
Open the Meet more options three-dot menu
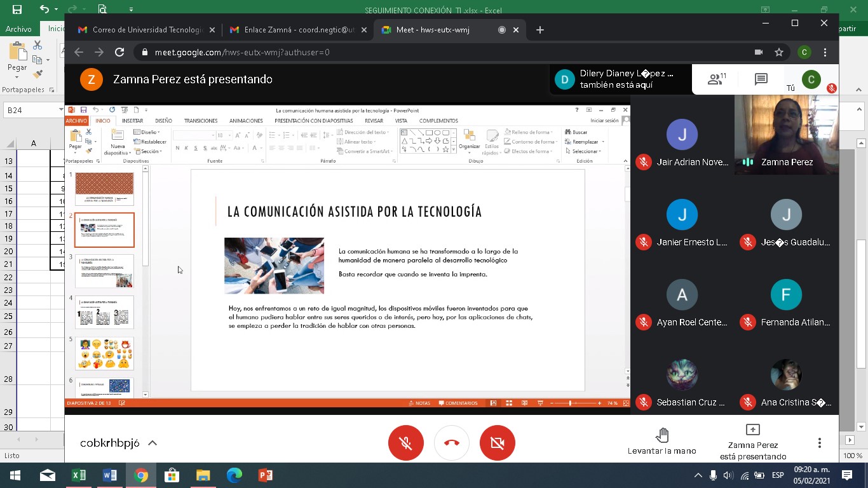pyautogui.click(x=820, y=443)
